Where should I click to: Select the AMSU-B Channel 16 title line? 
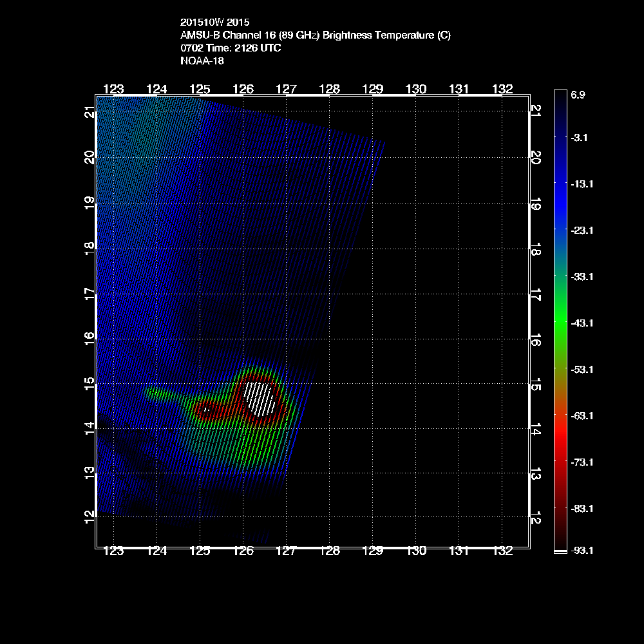(x=315, y=35)
